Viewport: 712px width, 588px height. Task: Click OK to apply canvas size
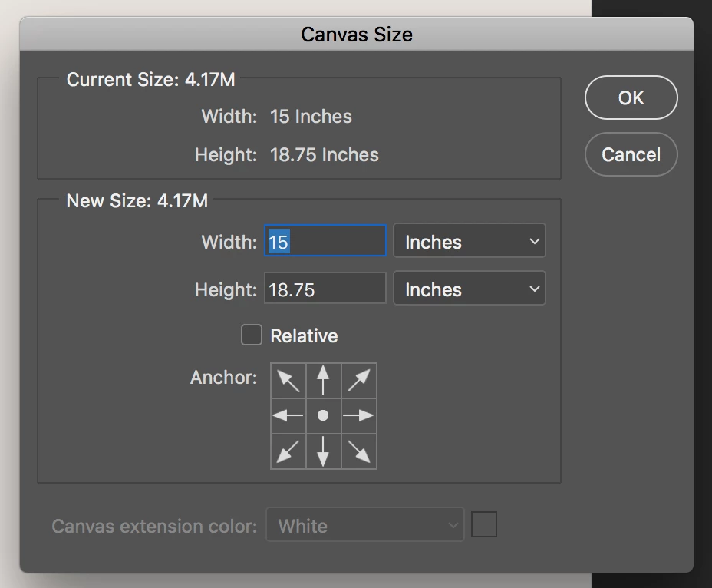pos(631,97)
